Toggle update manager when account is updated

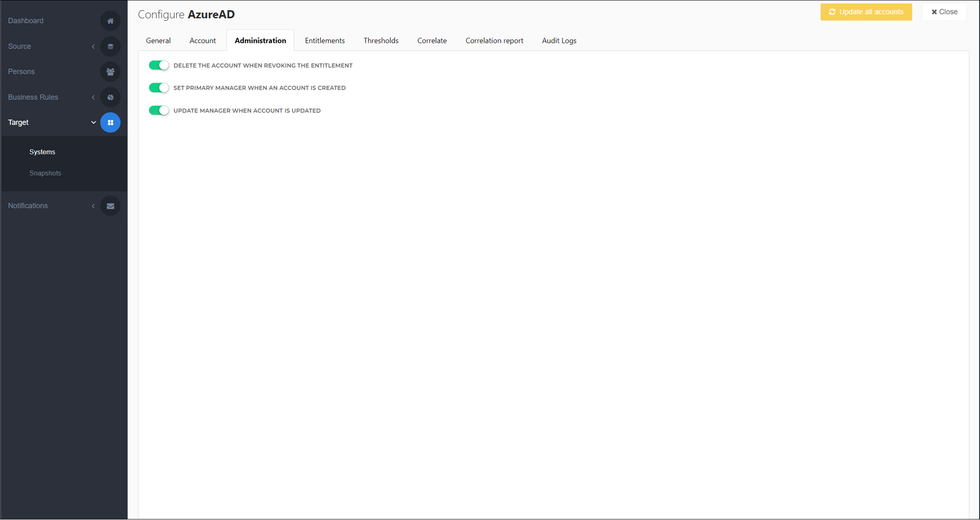159,110
